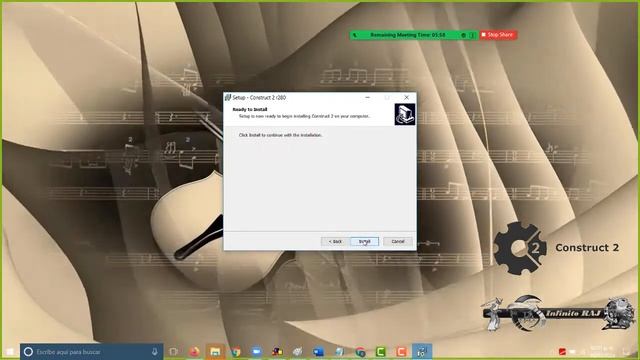The image size is (640, 360).
Task: Open File Explorer from the taskbar
Action: 215,351
